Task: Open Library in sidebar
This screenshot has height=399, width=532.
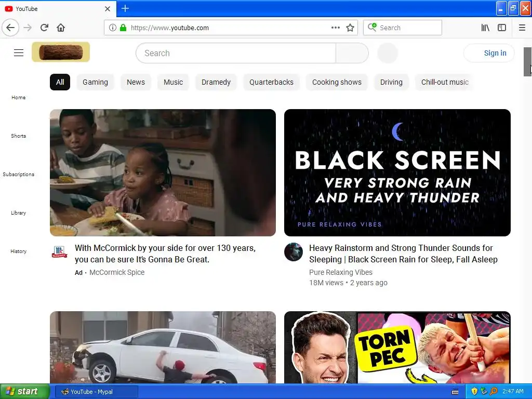Action: coord(18,212)
